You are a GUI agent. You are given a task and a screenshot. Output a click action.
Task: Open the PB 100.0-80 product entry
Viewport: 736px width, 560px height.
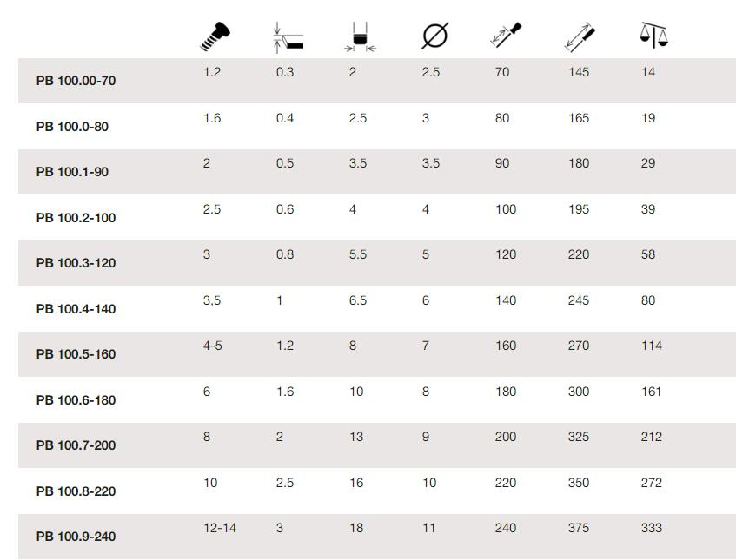pyautogui.click(x=72, y=127)
